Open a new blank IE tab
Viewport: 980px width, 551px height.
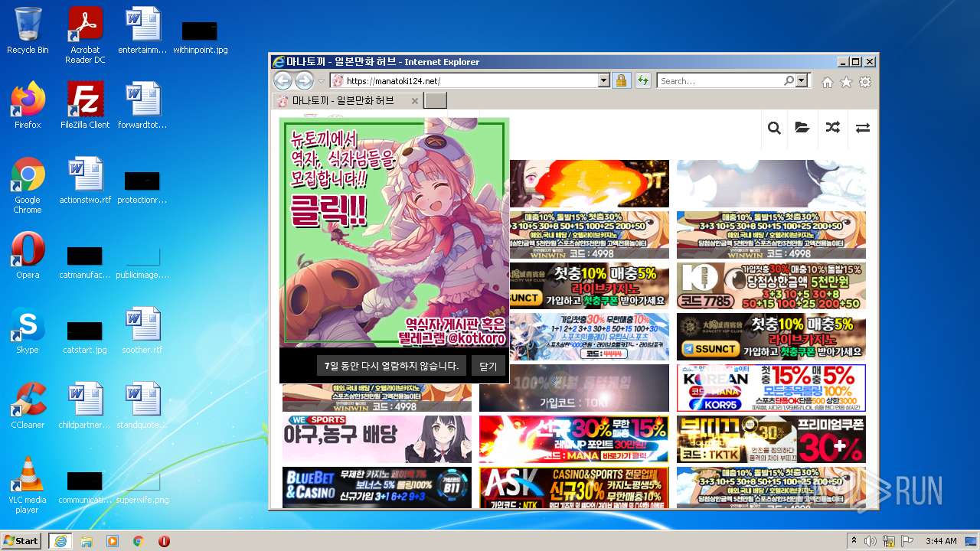point(435,101)
